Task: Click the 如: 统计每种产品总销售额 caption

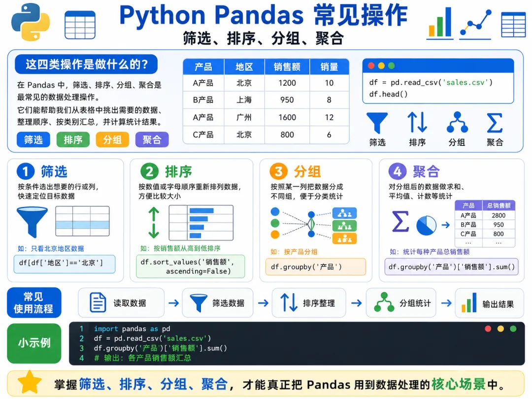Action: 430,252
